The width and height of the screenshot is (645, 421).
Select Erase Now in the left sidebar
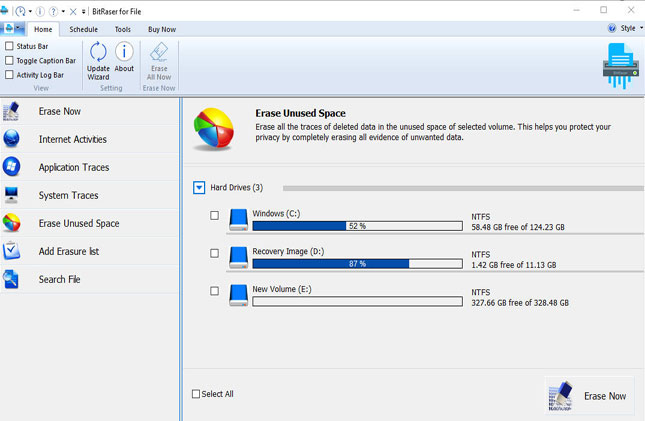tap(89, 112)
